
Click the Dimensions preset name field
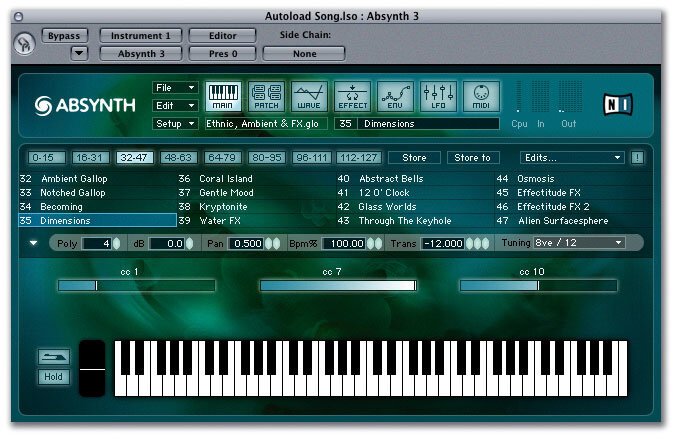click(x=428, y=124)
